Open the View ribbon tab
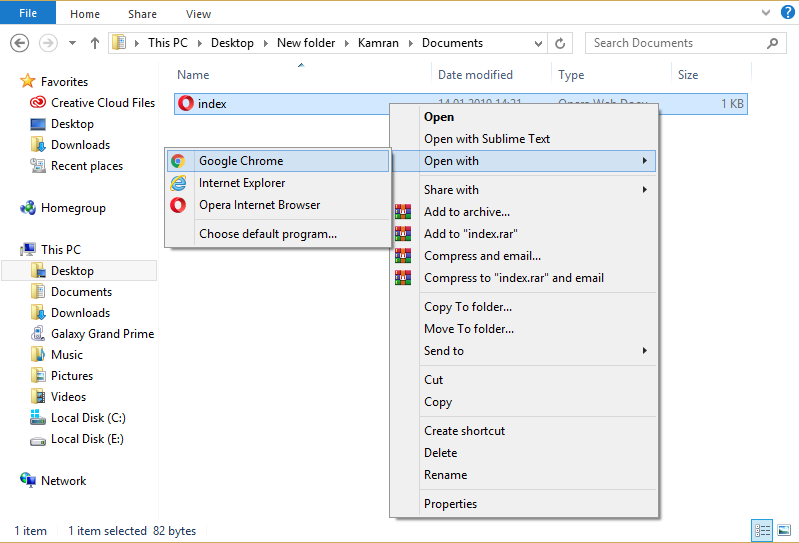The height and width of the screenshot is (543, 799). pyautogui.click(x=198, y=14)
